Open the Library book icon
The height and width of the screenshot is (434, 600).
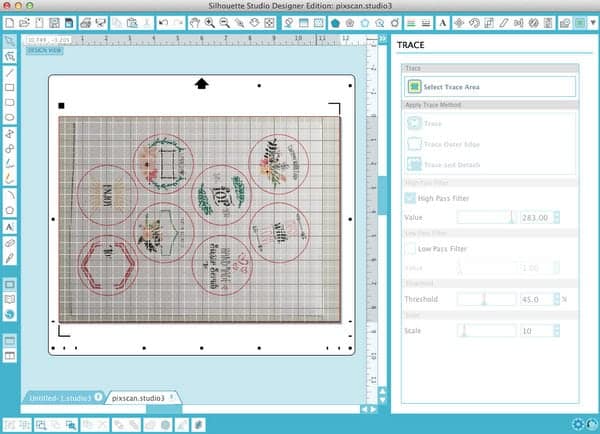coord(10,299)
